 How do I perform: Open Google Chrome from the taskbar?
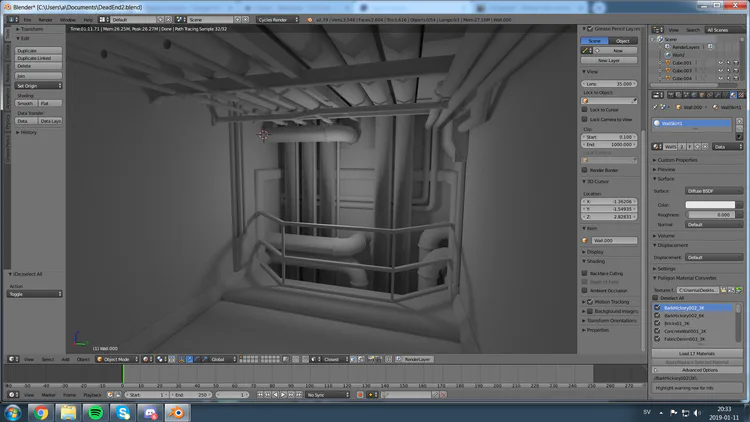click(x=41, y=412)
